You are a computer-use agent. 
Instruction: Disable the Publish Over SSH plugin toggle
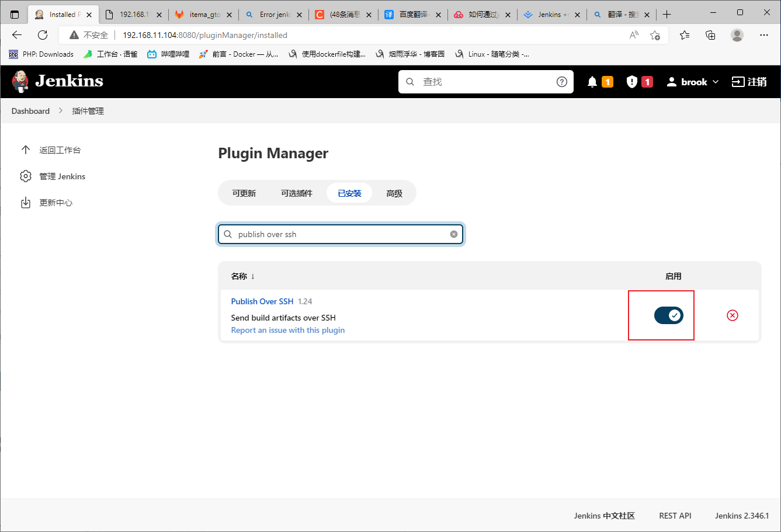669,315
